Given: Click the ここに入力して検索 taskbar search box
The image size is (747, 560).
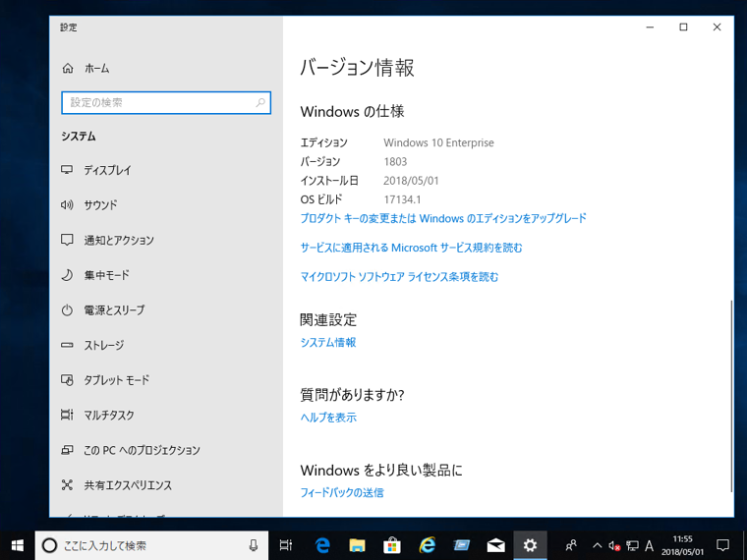Looking at the screenshot, I should pyautogui.click(x=151, y=545).
